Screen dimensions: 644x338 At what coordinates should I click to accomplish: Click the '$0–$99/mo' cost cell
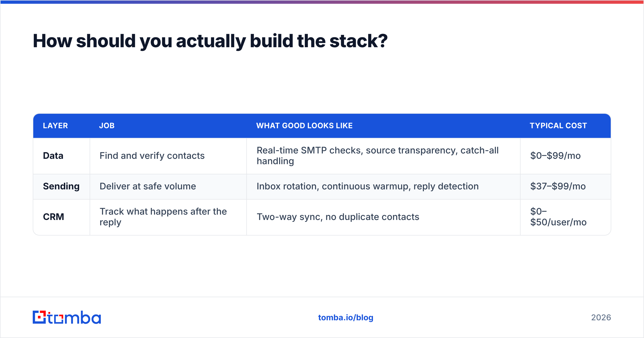tap(565, 156)
